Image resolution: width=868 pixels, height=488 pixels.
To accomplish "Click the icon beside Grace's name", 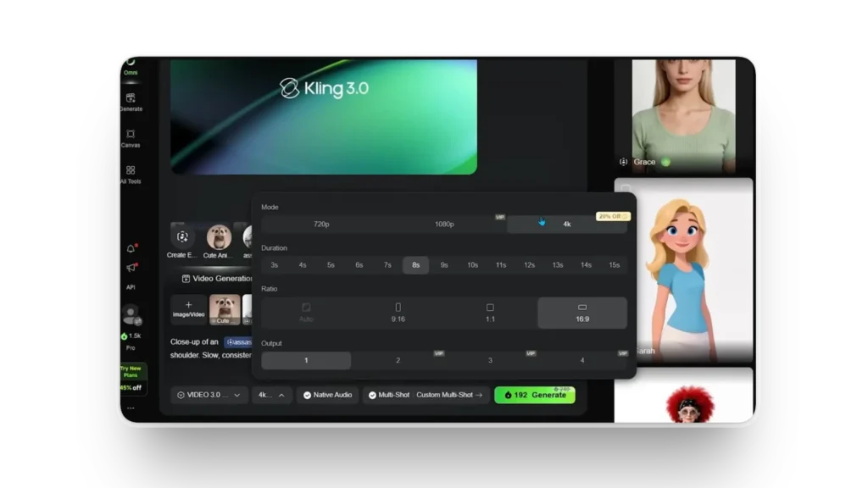I will 623,162.
